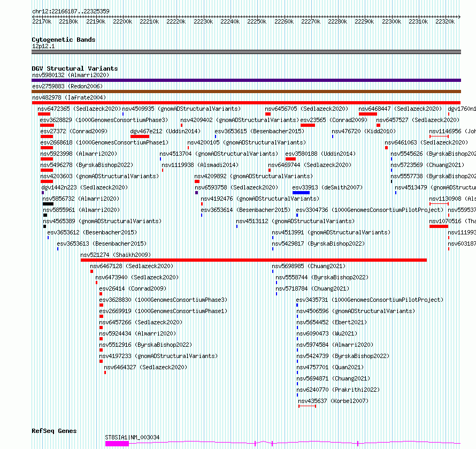Click the nsv1070516 red variant bar
Image resolution: width=476 pixels, height=449 pixels.
pos(439,226)
